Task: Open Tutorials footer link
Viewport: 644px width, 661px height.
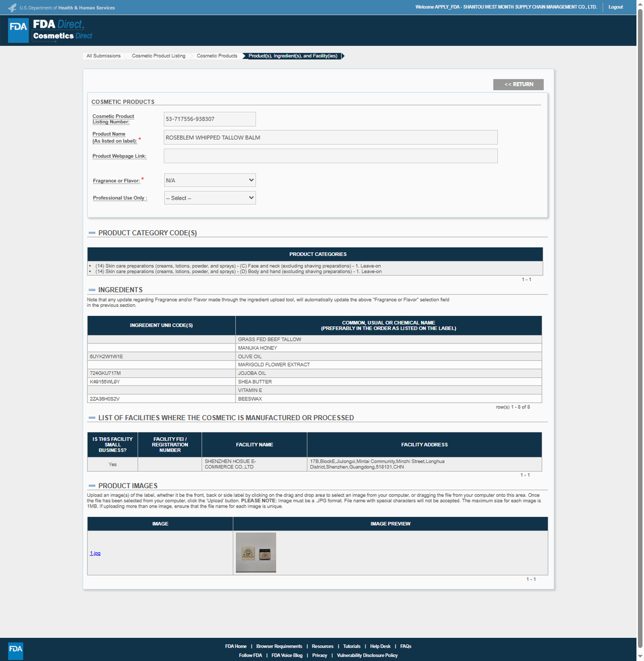Action: pos(352,647)
